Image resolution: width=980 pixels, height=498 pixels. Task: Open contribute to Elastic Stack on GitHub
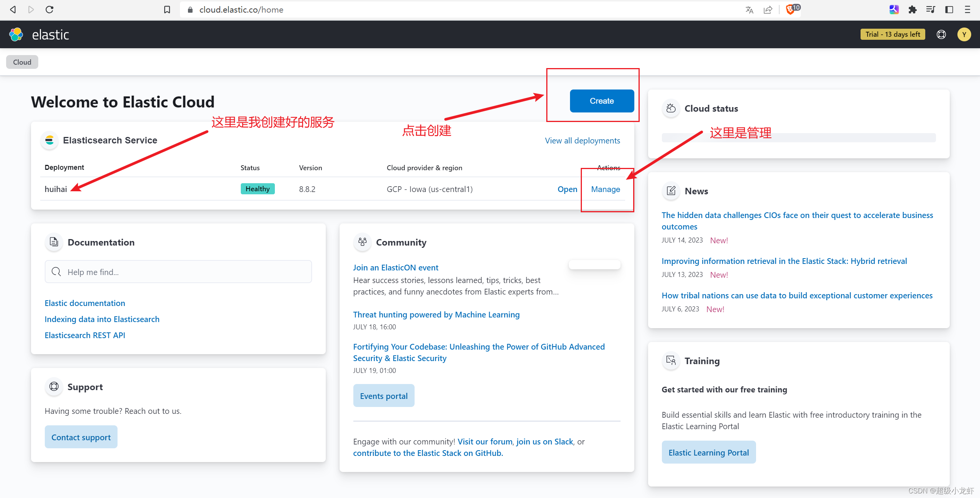428,453
